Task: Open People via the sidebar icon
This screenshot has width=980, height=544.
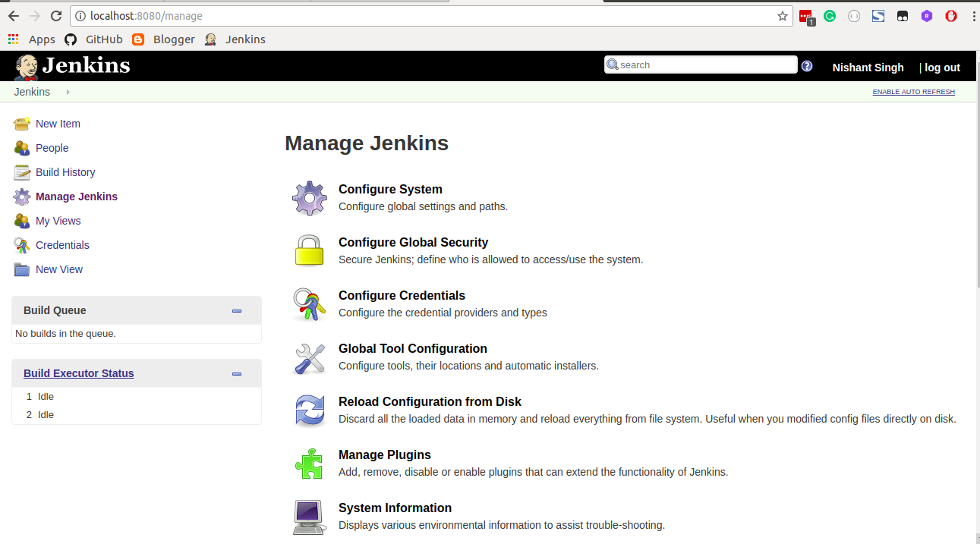Action: [x=22, y=147]
